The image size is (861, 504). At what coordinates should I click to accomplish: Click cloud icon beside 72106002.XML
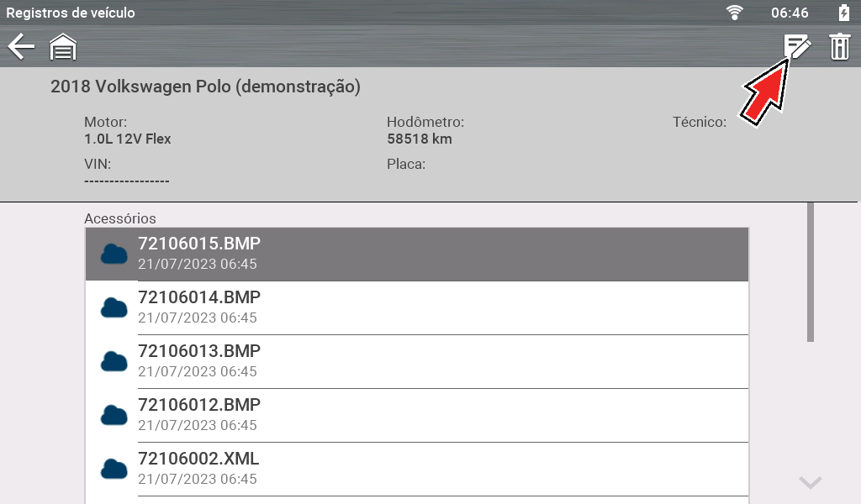114,469
